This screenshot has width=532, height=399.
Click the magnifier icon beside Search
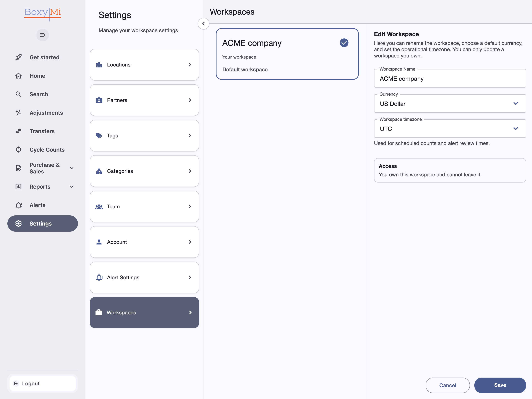point(18,94)
